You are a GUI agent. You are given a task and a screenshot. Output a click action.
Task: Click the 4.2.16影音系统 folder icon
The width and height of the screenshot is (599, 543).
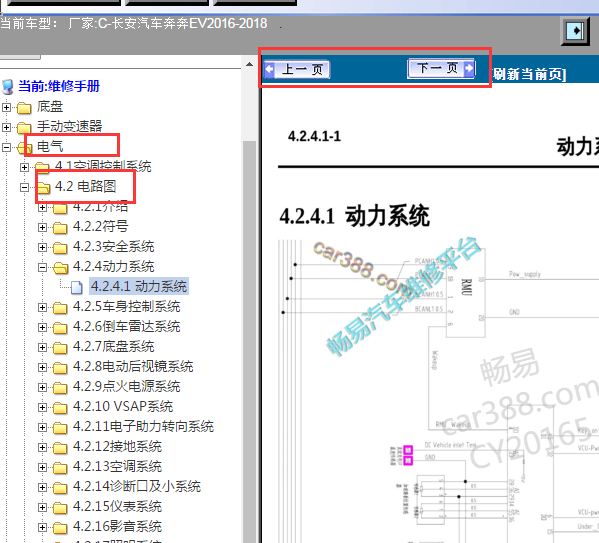(x=60, y=528)
